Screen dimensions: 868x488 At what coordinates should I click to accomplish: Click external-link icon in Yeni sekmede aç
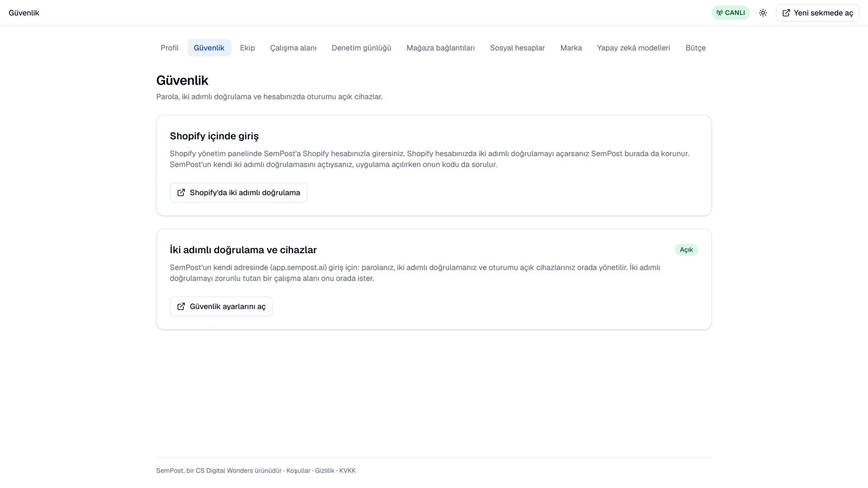(786, 13)
